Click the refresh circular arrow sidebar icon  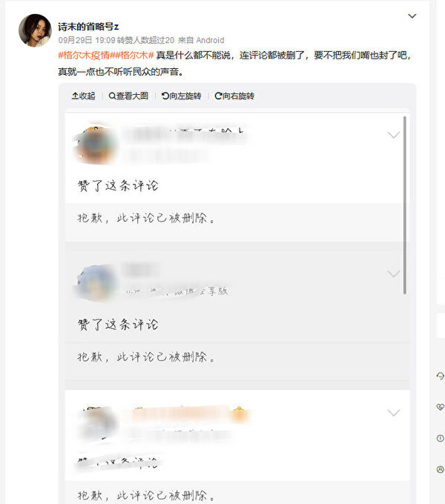(440, 376)
